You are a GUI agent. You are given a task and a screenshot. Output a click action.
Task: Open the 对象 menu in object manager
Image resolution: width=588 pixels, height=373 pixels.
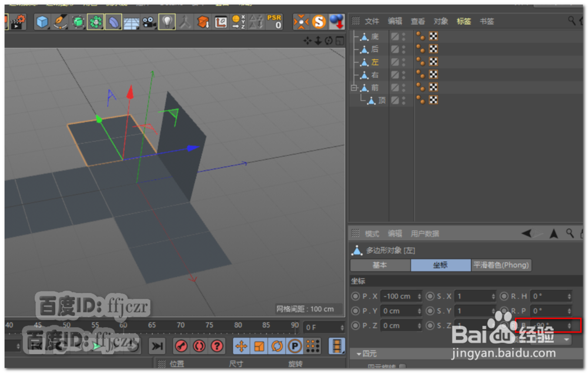tap(440, 21)
